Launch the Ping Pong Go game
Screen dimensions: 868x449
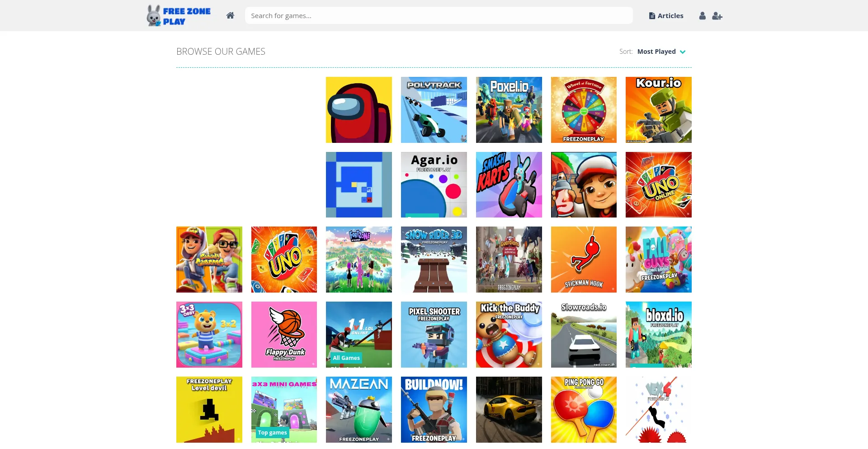[x=584, y=410]
